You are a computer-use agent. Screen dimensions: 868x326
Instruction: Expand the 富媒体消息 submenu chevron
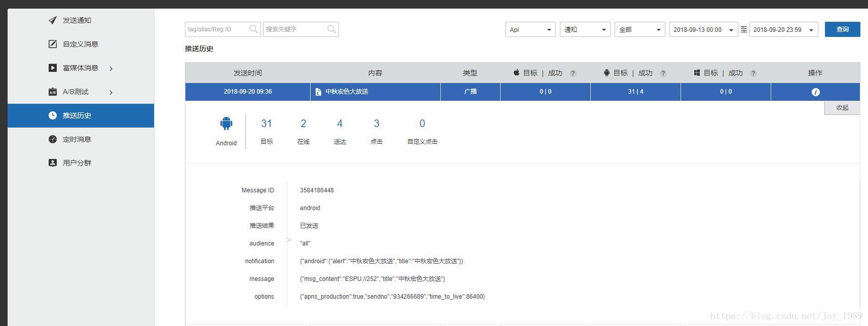[111, 68]
